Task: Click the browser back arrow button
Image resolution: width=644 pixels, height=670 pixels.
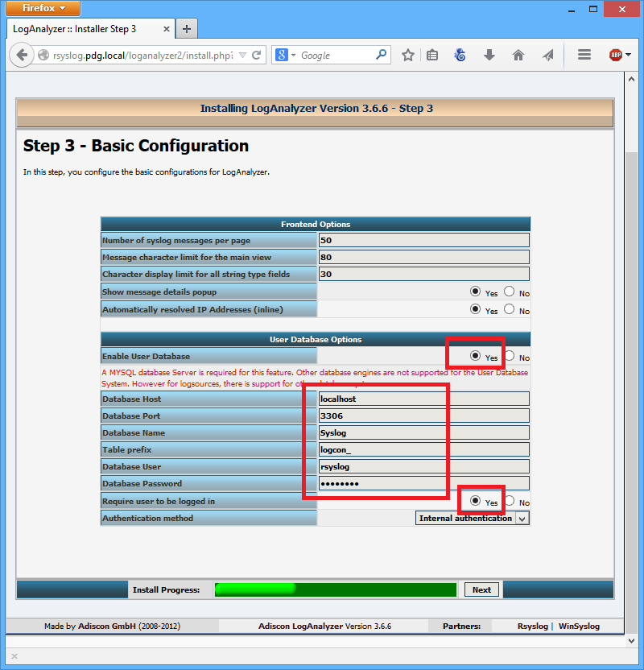Action: (21, 56)
